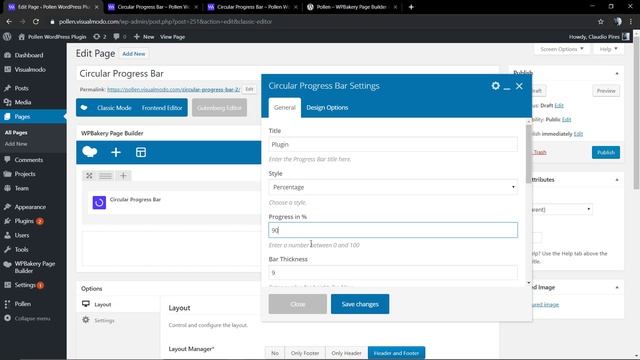
Task: Click the blue Publish button
Action: (606, 152)
